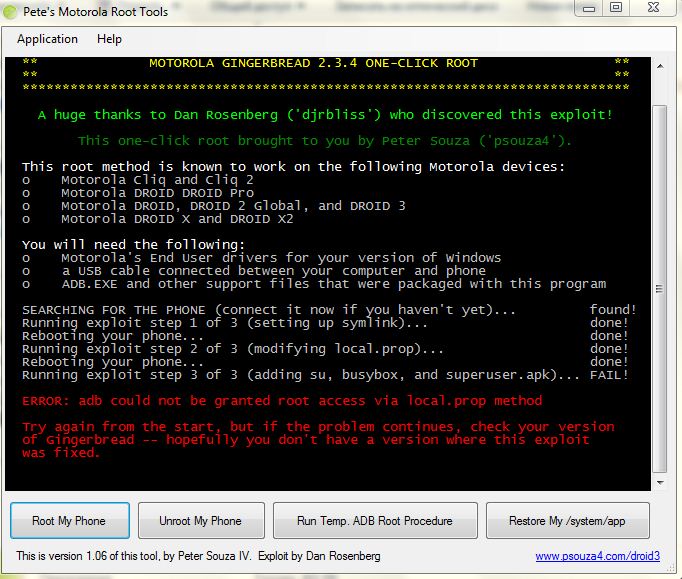The width and height of the screenshot is (682, 579).
Task: Run Temp. ADB Root Procedure
Action: coord(375,521)
